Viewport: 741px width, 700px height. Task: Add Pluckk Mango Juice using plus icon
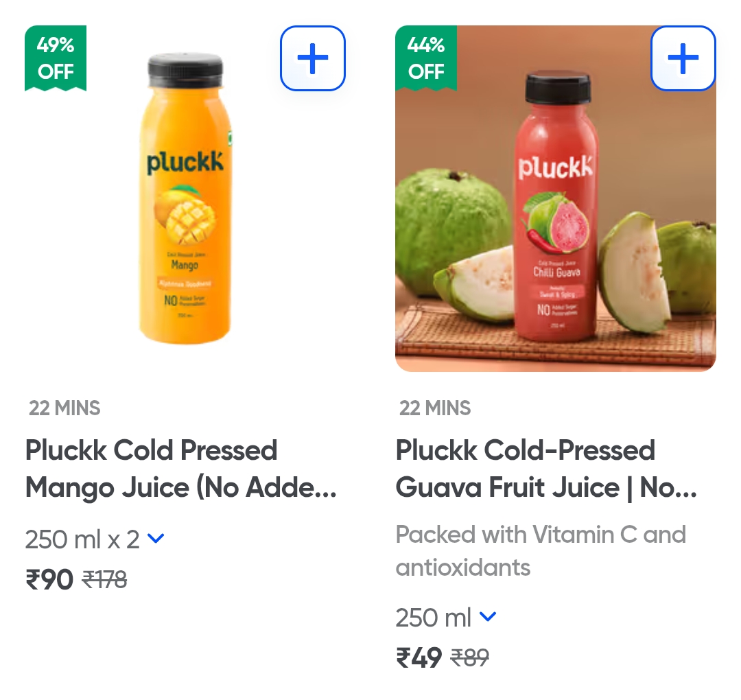313,58
